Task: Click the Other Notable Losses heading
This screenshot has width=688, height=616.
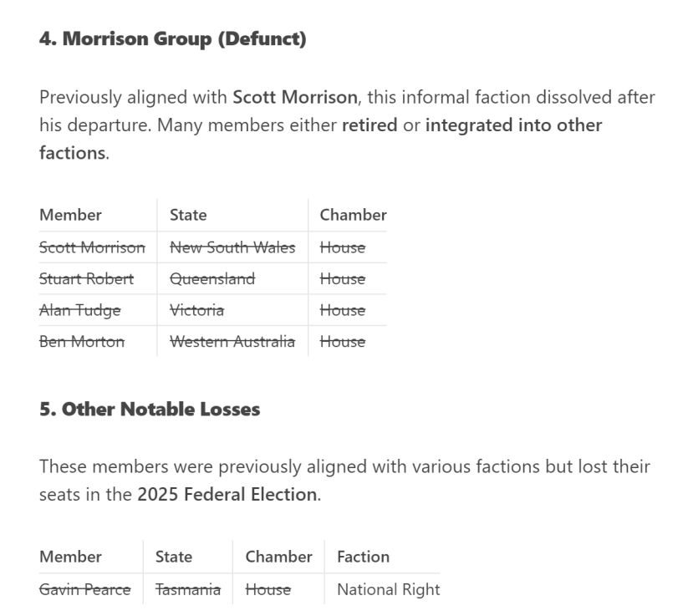Action: click(x=150, y=409)
